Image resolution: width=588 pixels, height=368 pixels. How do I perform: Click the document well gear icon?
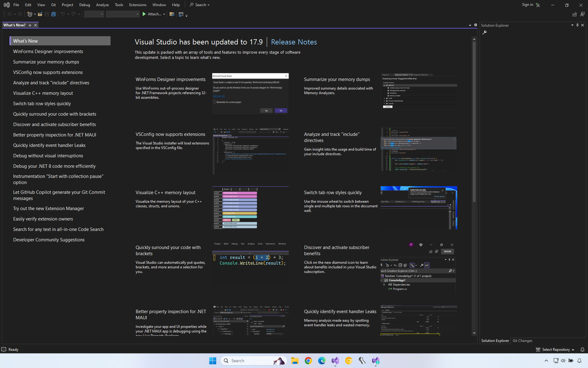coord(476,25)
